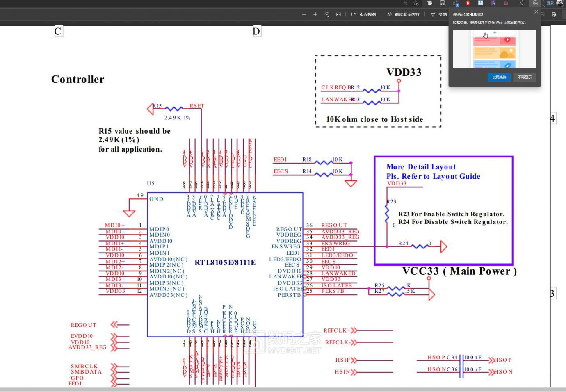The height and width of the screenshot is (392, 566).
Task: Open the robot-face browser extension
Action: tap(443, 3)
